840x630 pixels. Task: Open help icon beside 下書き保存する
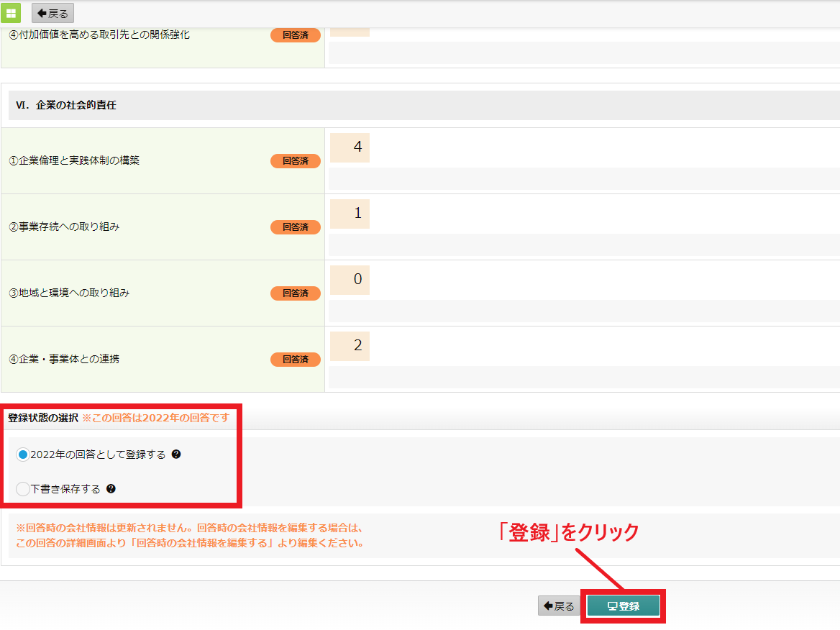(x=111, y=489)
